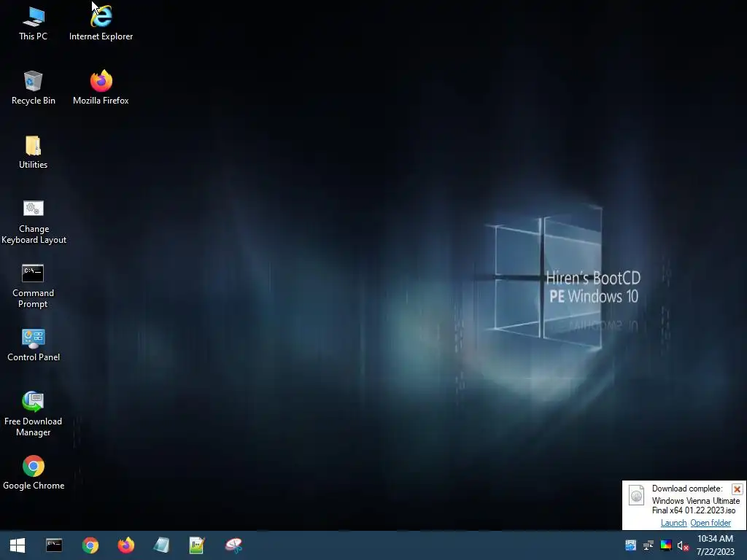Select Command Prompt desktop icon
Screen dimensions: 747x560
[x=34, y=286]
